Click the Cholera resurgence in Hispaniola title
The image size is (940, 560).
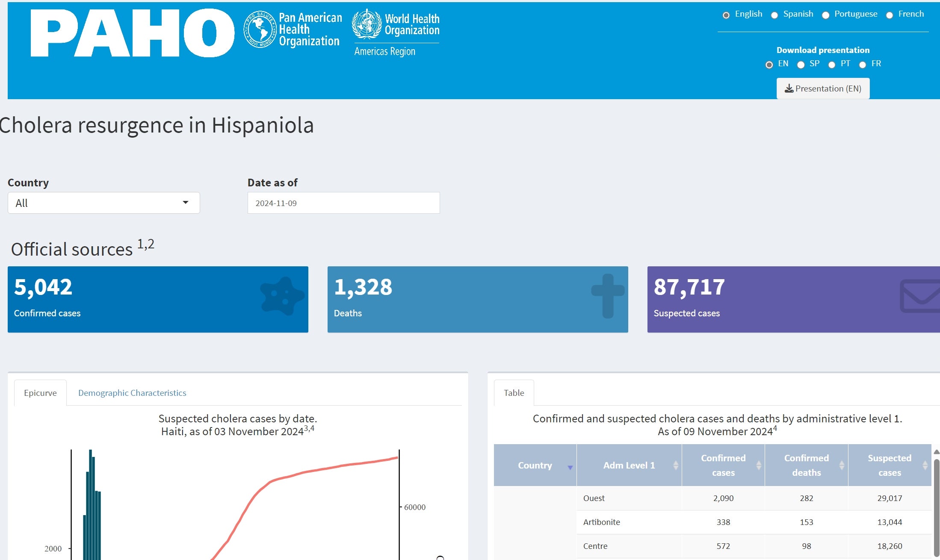coord(157,125)
